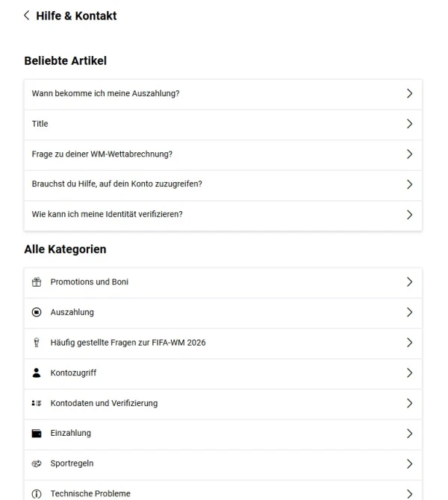Viewport: 448px width, 500px height.
Task: Select the Kontodaten und Verifizierung category
Action: tap(223, 404)
